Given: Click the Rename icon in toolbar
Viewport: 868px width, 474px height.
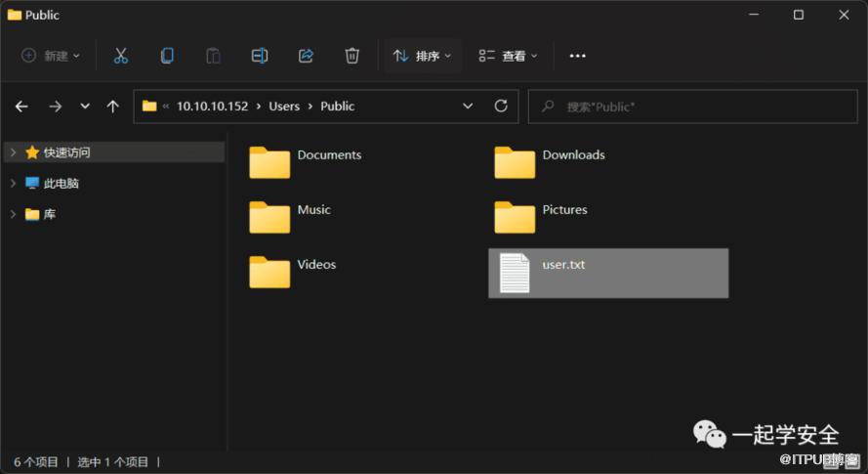Looking at the screenshot, I should 260,56.
